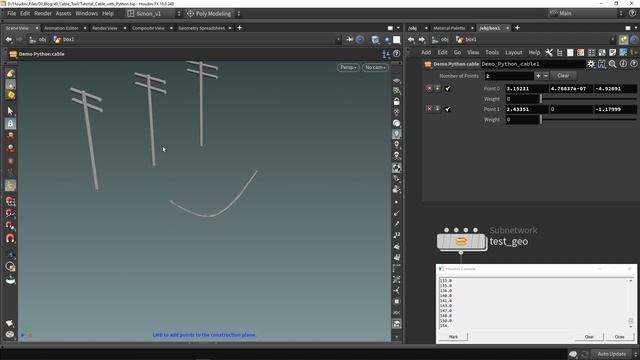Toggle the Point 1 checkbox
Screen dimensions: 640x360
[448, 109]
